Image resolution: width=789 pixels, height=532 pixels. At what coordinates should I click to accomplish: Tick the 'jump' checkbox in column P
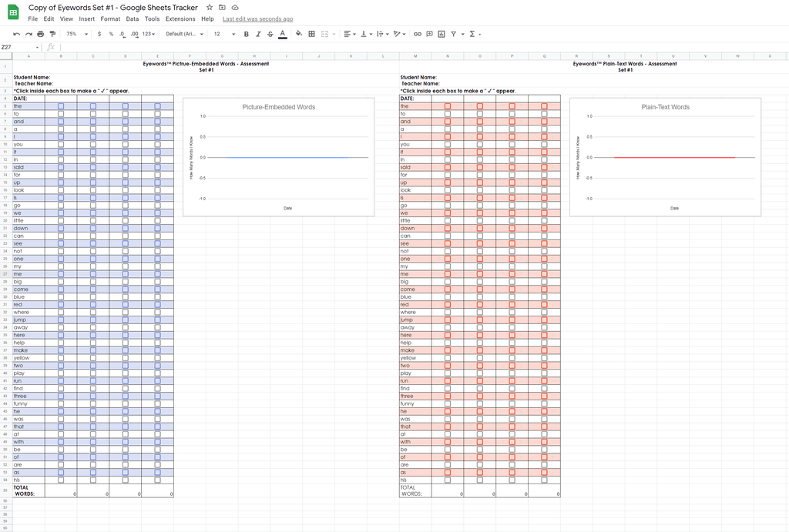pyautogui.click(x=512, y=320)
